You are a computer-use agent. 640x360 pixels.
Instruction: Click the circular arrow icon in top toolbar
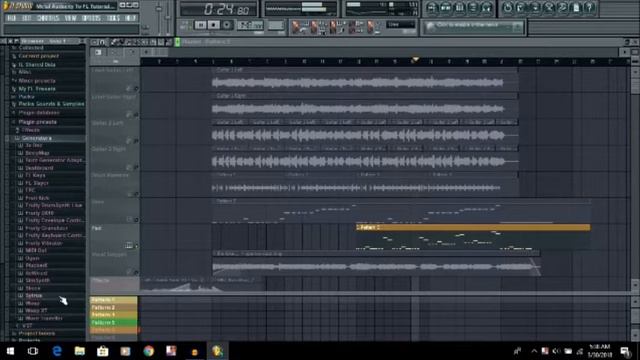(x=507, y=7)
